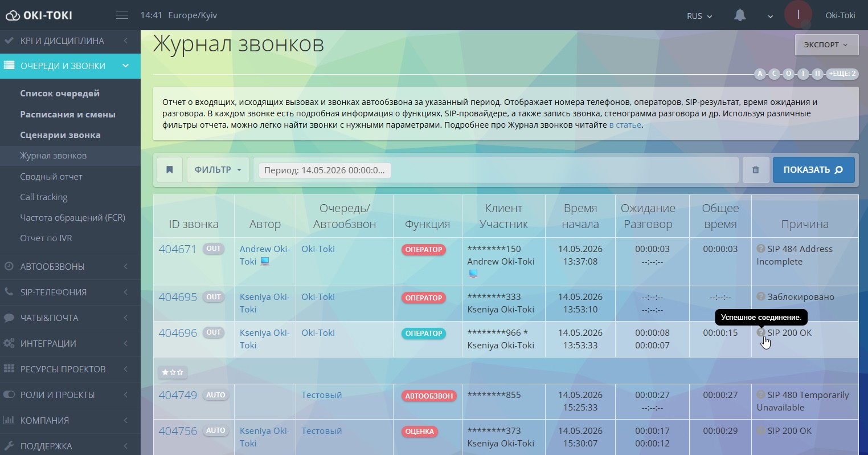The image size is (868, 455).
Task: Click the question icon in call 404756 reason
Action: (x=760, y=430)
